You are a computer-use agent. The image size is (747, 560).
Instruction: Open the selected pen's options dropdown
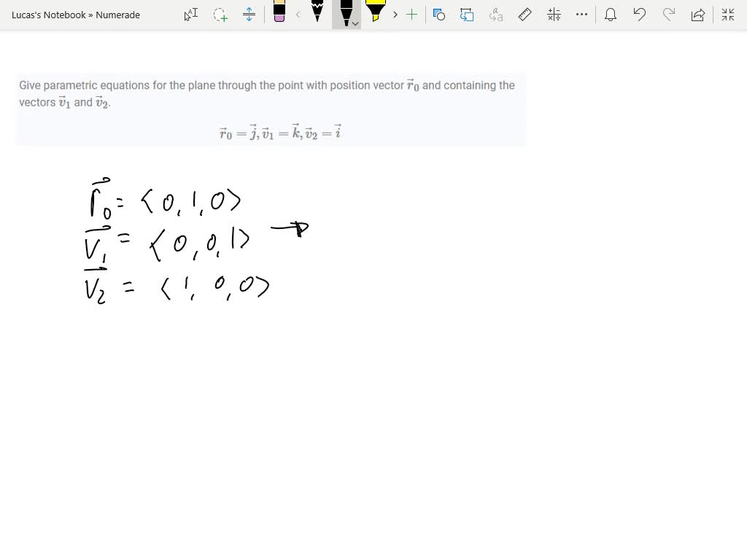[x=355, y=24]
